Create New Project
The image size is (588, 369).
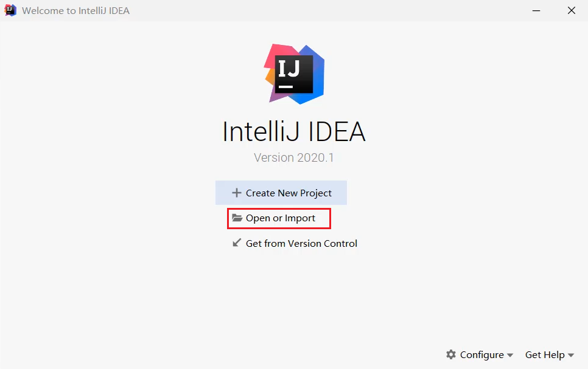(289, 193)
